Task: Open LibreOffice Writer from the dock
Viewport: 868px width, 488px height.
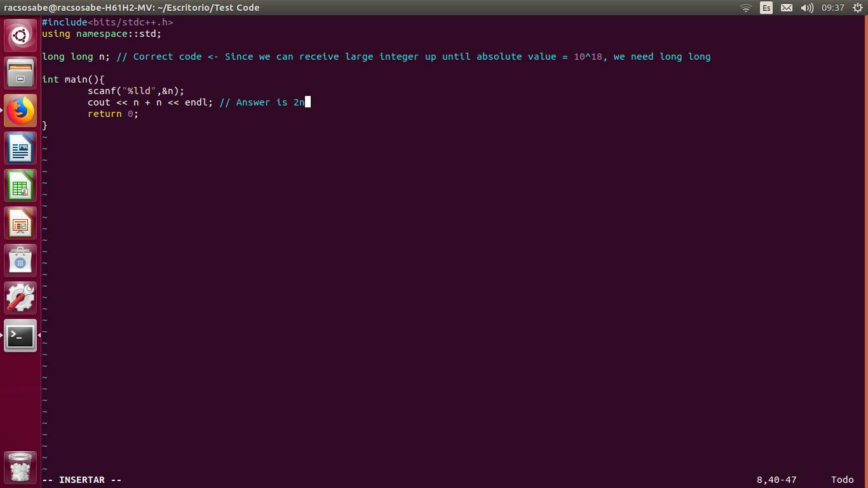Action: coord(20,148)
